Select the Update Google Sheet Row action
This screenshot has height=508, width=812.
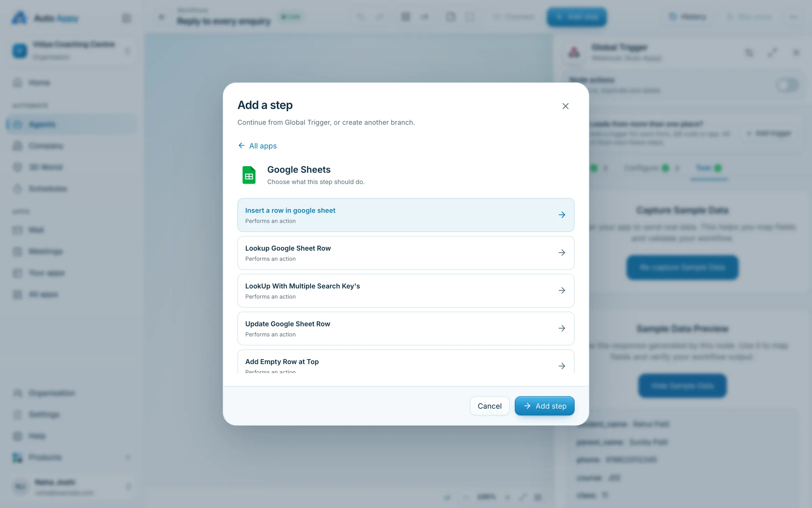406,329
